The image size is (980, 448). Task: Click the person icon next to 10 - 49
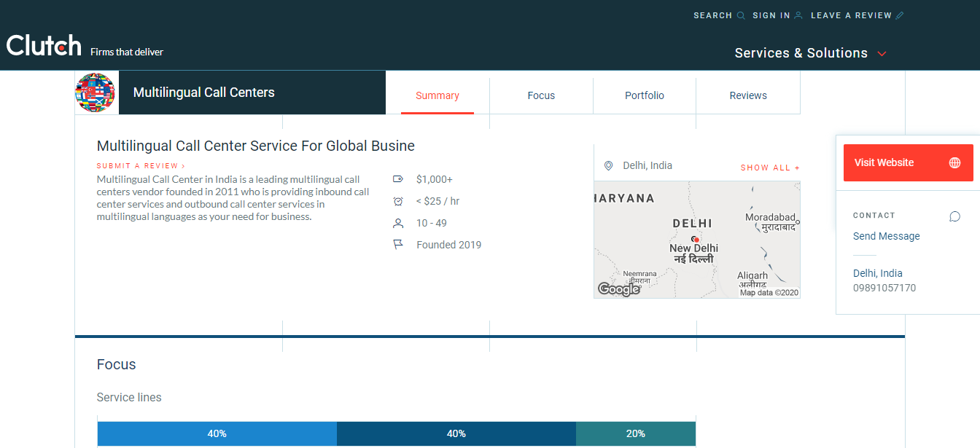point(398,223)
